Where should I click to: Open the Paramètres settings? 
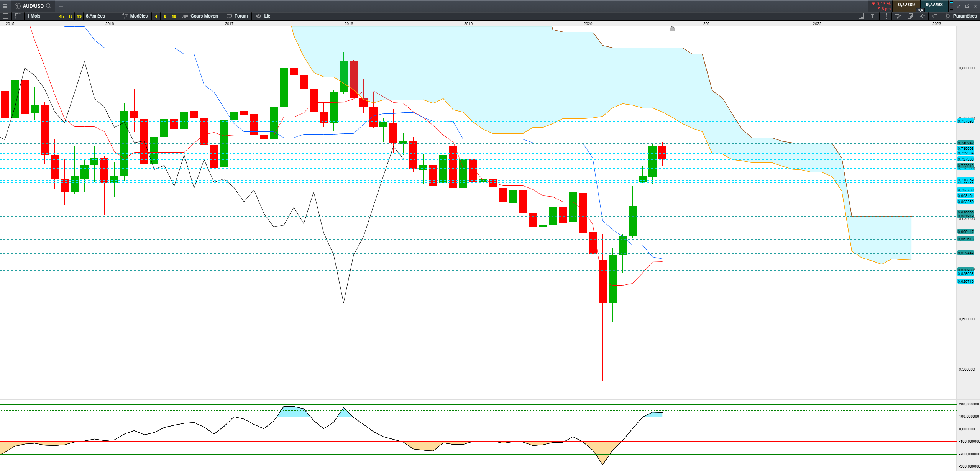coord(961,16)
